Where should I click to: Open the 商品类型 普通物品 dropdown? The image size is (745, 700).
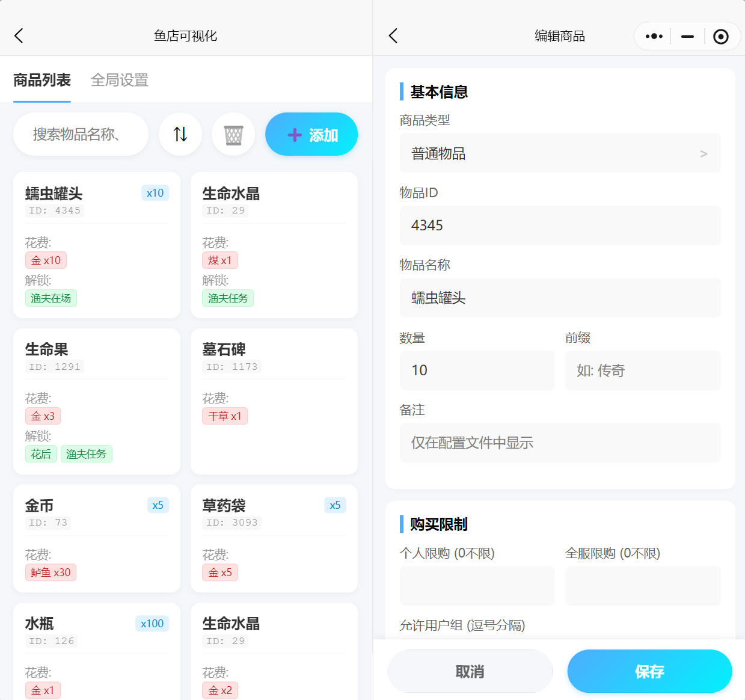[560, 153]
